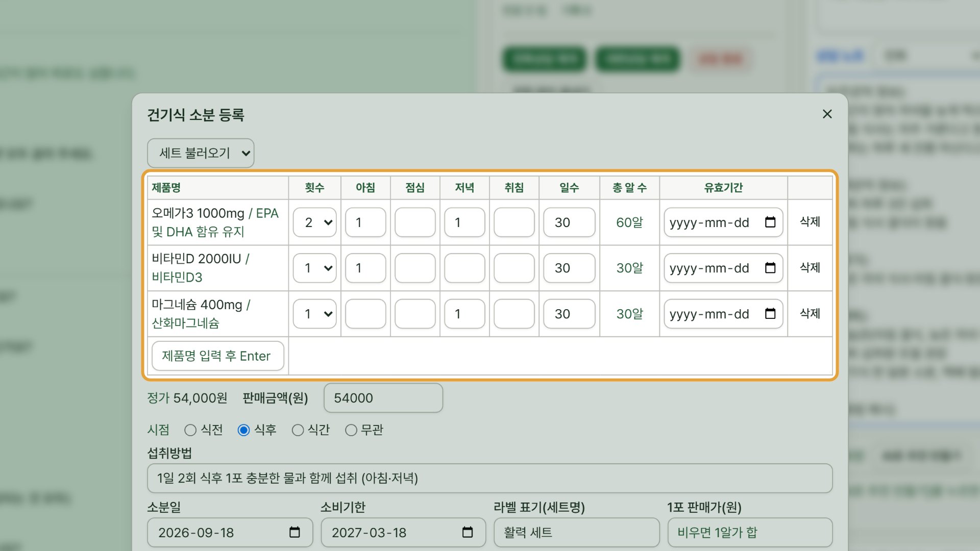Click 아침 field in 비타민D row
The width and height of the screenshot is (980, 551).
tap(365, 268)
